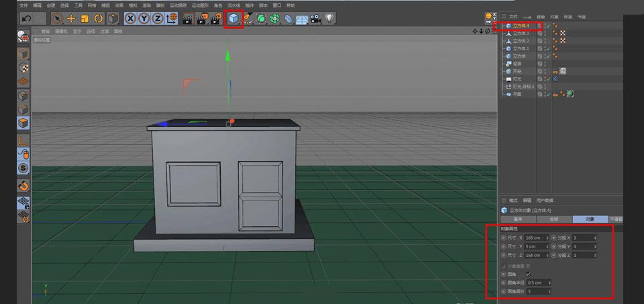Click the light bulb icon in toolbar
The image size is (644, 304).
point(329,19)
